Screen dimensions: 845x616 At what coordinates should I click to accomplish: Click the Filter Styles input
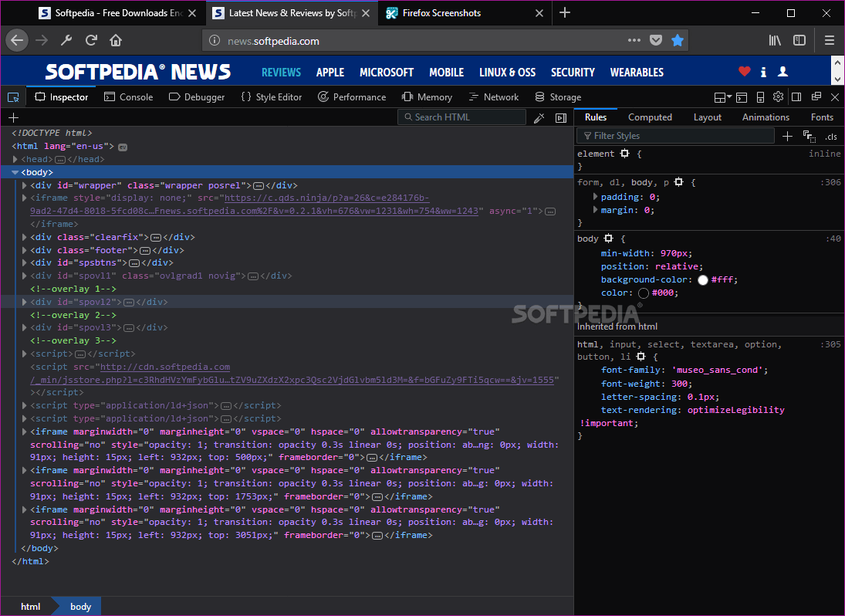click(x=676, y=136)
